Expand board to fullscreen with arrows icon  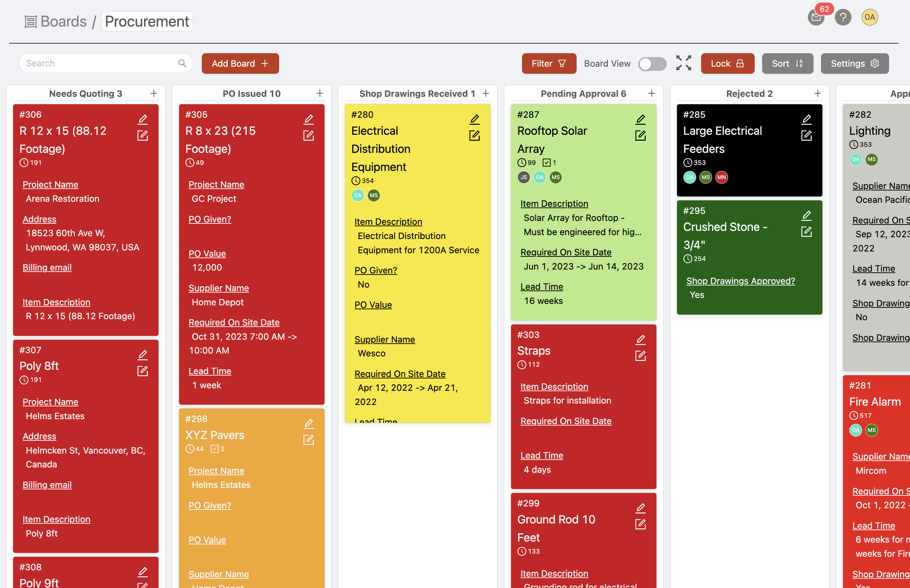click(x=684, y=63)
